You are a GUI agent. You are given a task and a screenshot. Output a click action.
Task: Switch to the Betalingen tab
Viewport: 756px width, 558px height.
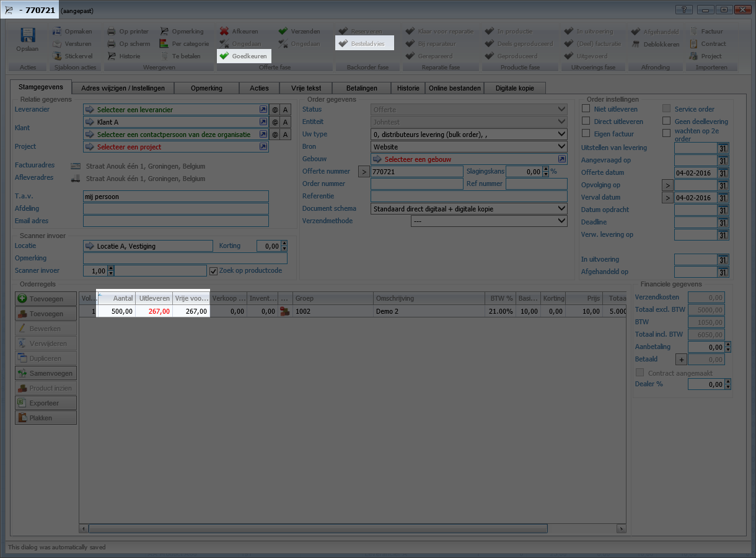pos(363,88)
